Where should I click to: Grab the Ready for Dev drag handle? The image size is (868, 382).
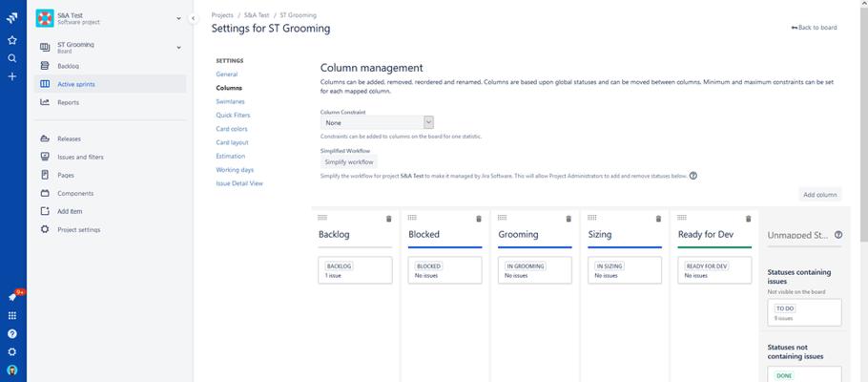click(682, 218)
